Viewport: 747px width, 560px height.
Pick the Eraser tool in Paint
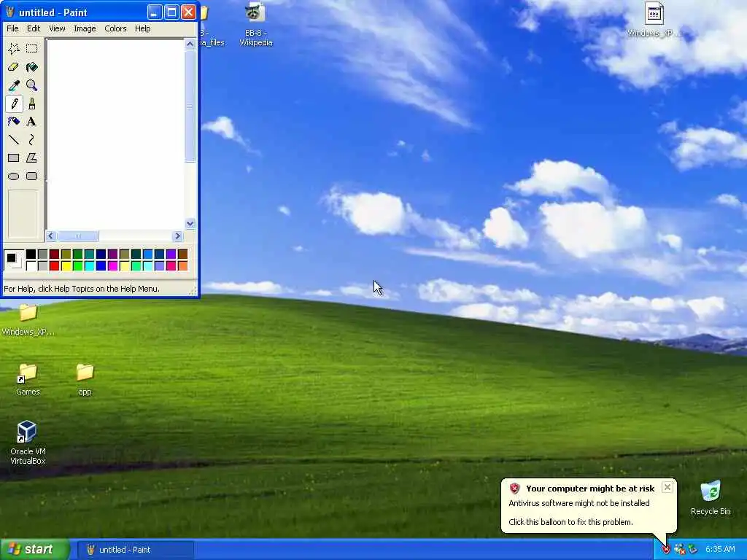tap(14, 67)
